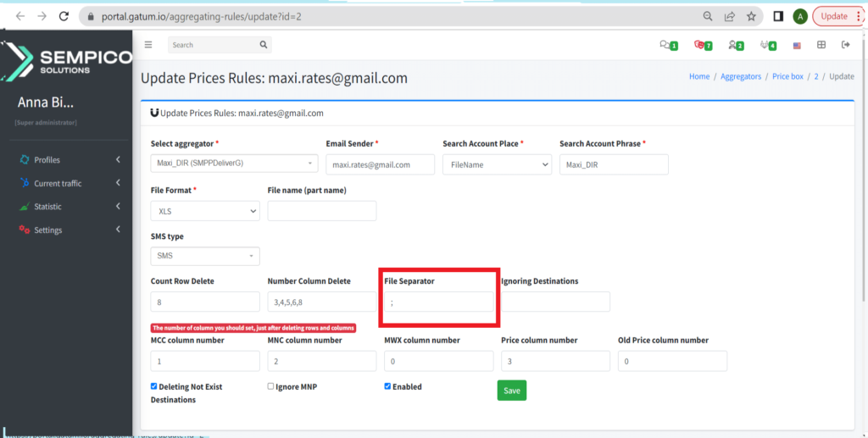Open the Select aggregator dropdown
This screenshot has width=868, height=438.
click(234, 164)
